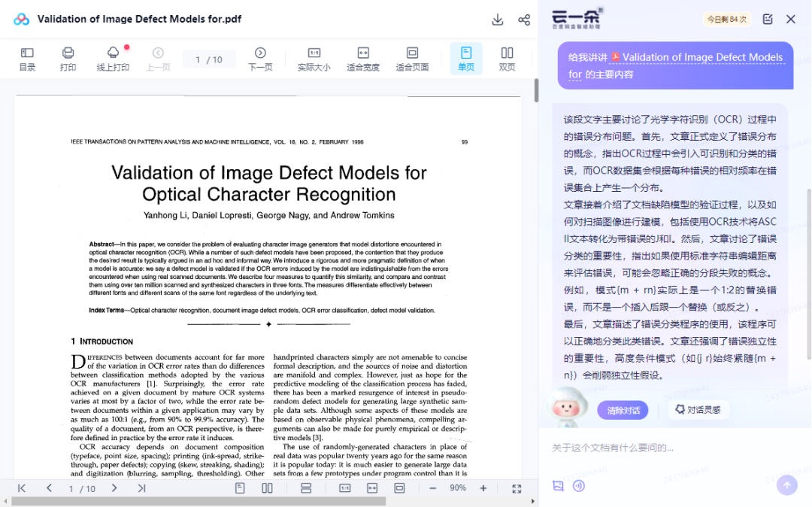Click the horizontal scrollbar under the PDF
The width and height of the screenshot is (812, 507).
point(198,501)
